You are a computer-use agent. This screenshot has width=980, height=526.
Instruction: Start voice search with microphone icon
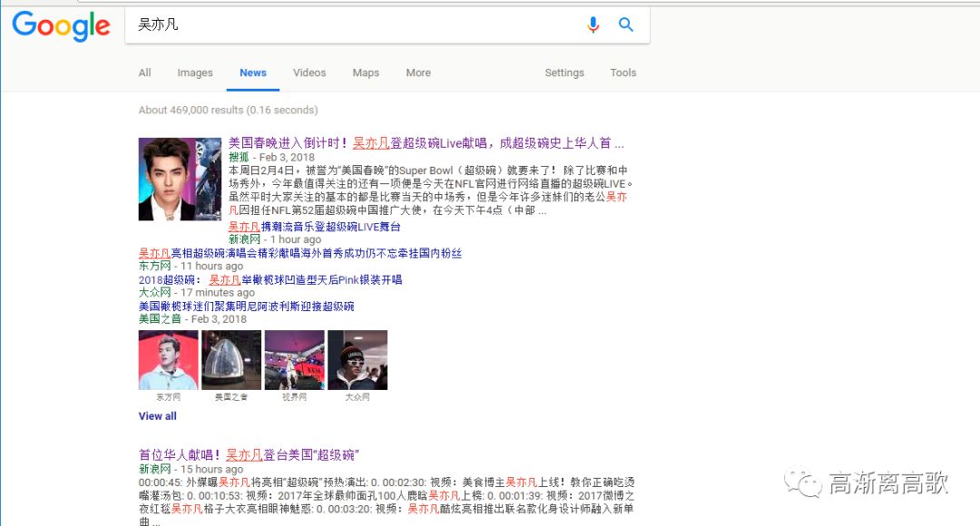tap(593, 24)
